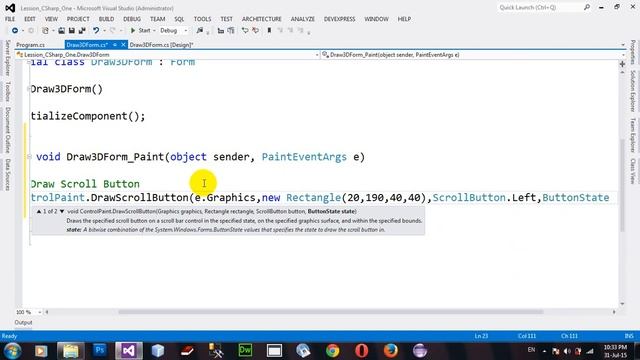The image size is (640, 360).
Task: Click the Save All toolbar icon
Action: pyautogui.click(x=82, y=31)
